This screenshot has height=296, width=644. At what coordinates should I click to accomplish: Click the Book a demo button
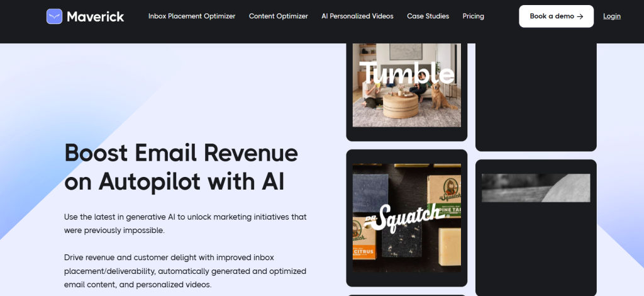click(x=556, y=16)
